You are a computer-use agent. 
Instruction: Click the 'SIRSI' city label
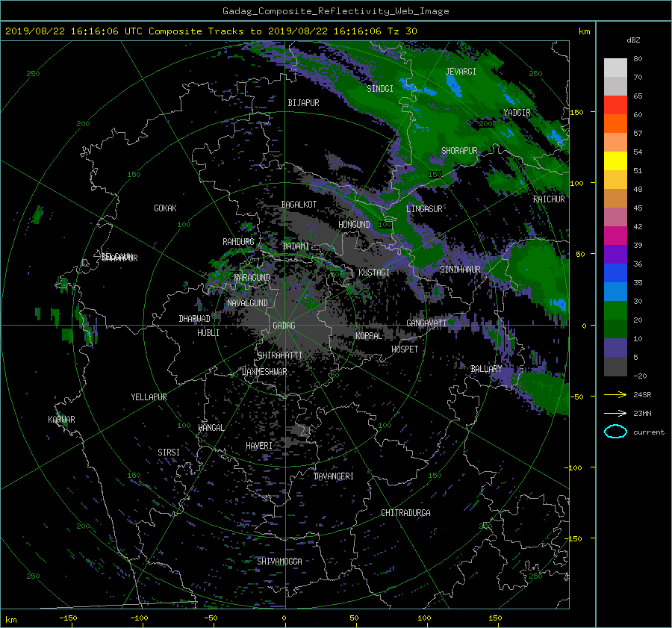tap(169, 453)
